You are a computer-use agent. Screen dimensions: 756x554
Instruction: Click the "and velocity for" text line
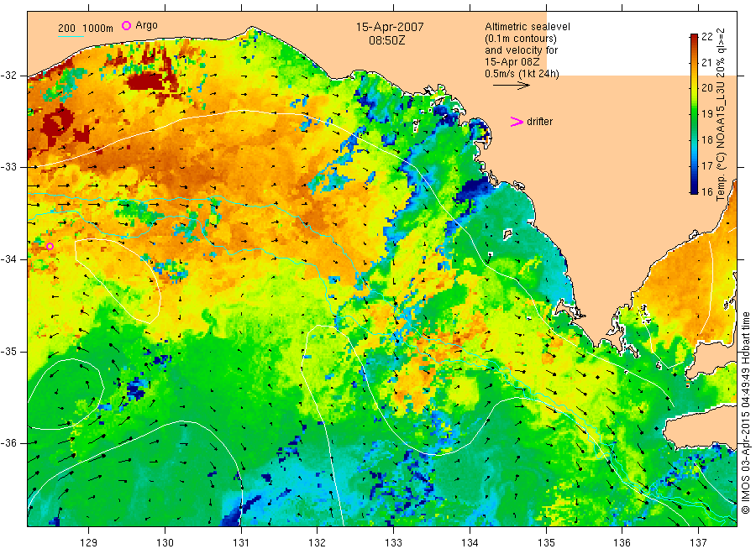click(x=521, y=50)
